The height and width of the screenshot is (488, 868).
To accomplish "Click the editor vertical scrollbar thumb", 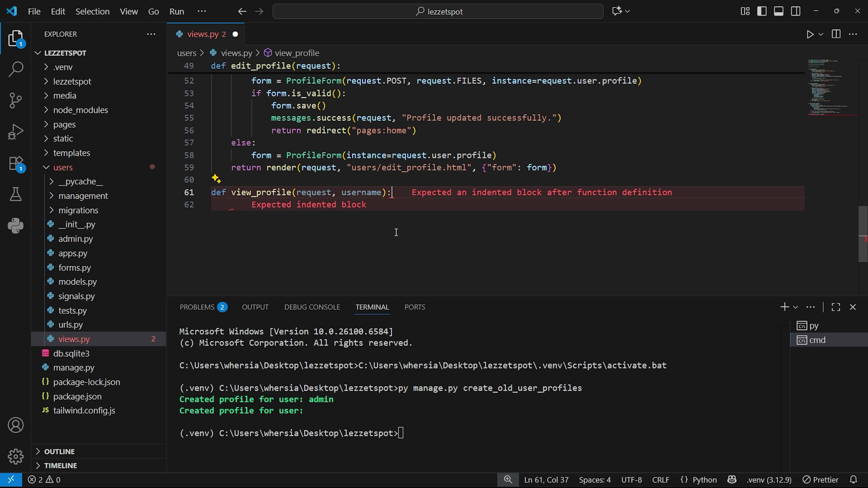I will coord(863,234).
